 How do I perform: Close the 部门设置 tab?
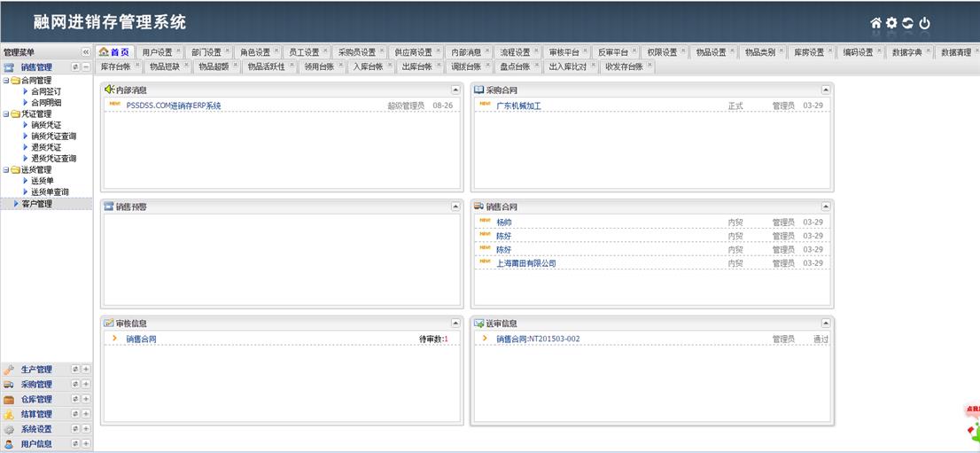tap(228, 51)
